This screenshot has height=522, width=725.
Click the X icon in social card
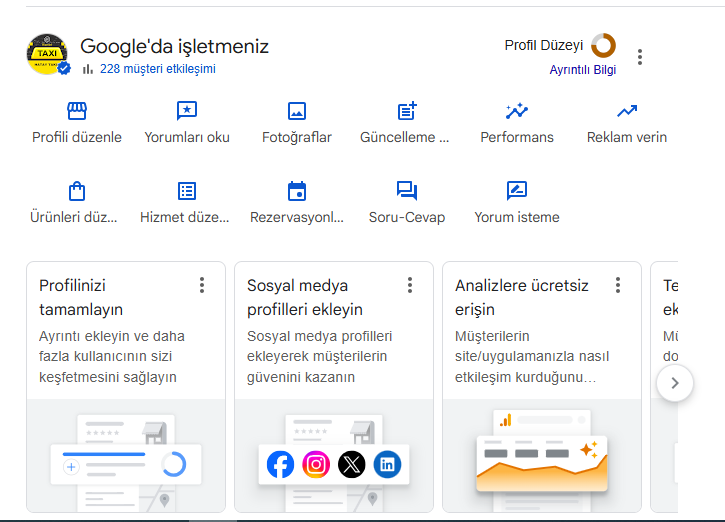pyautogui.click(x=351, y=464)
